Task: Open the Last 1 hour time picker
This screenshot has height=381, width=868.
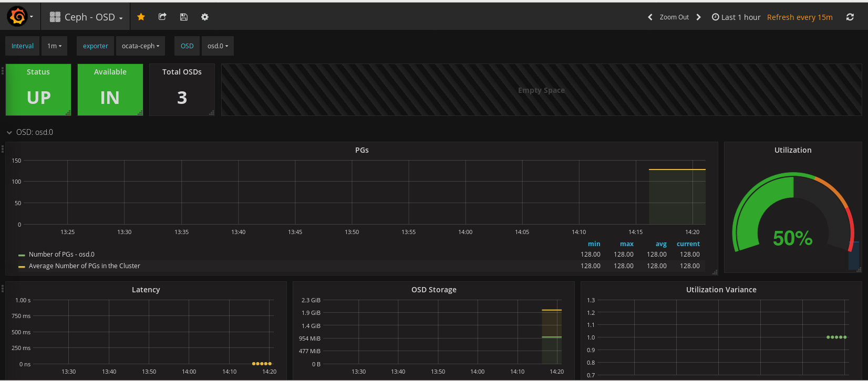Action: 736,17
